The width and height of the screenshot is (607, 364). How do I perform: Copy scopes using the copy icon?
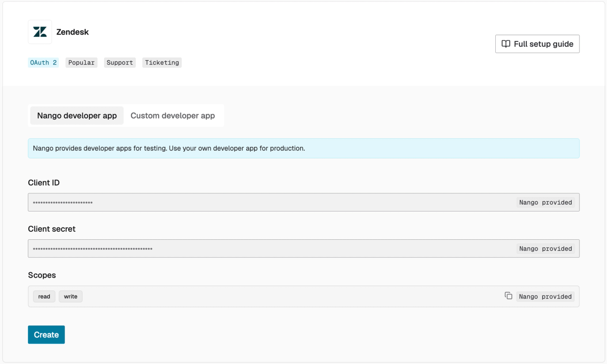pos(508,296)
